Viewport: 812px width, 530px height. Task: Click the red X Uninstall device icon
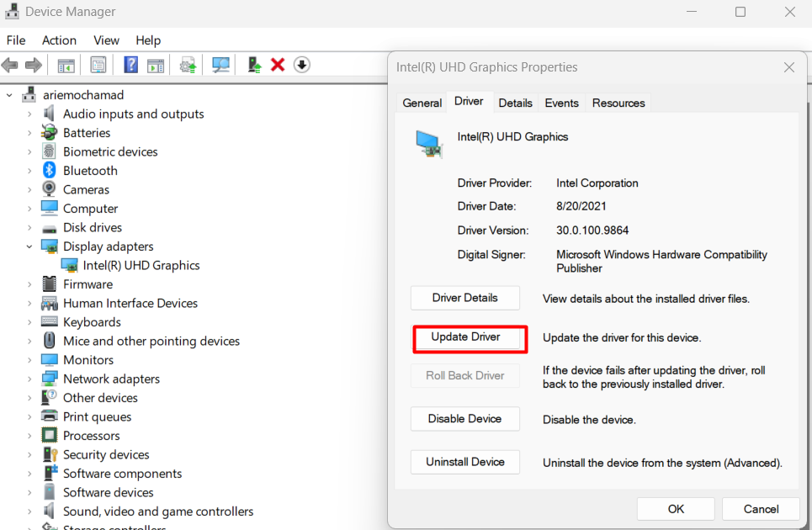tap(278, 66)
